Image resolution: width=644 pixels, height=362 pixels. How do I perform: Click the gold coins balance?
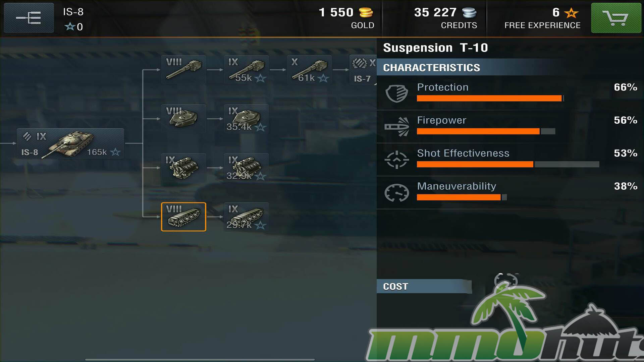[346, 18]
